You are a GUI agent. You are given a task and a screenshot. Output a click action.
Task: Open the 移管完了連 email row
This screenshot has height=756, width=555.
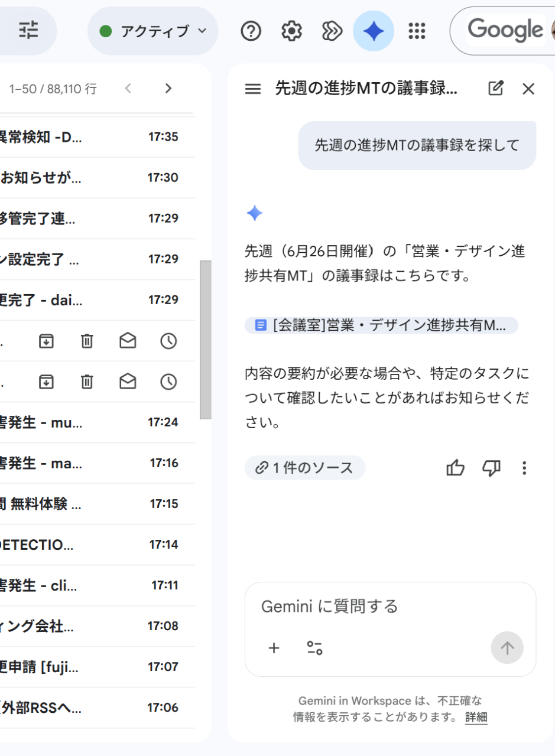98,219
